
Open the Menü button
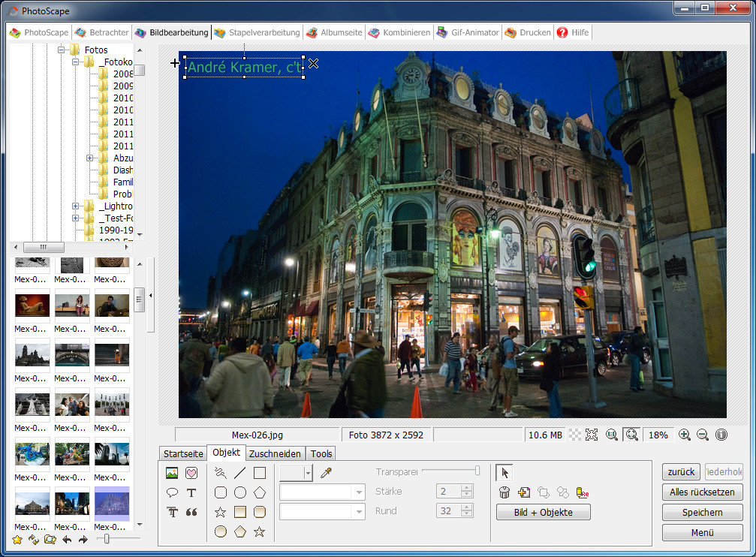click(x=702, y=532)
